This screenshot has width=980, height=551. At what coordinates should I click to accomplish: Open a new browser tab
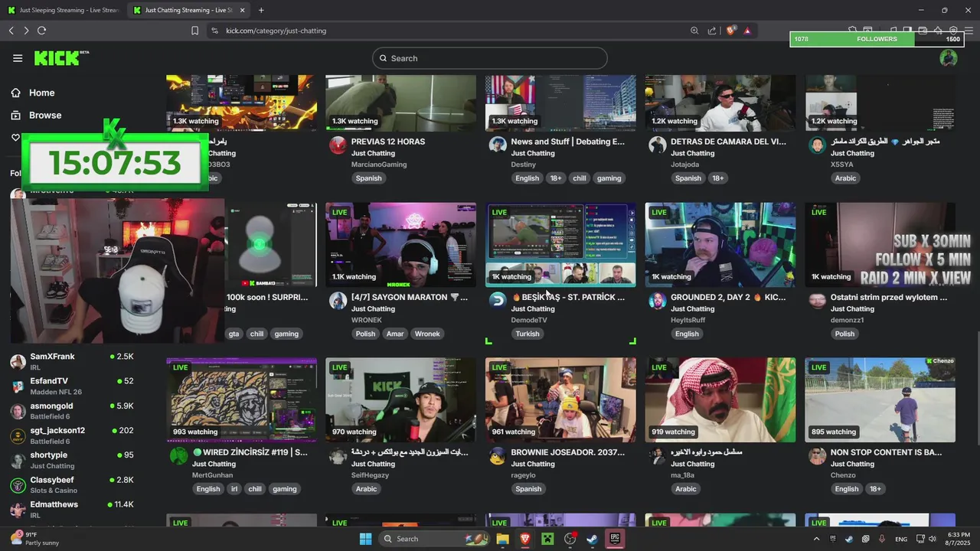(261, 10)
